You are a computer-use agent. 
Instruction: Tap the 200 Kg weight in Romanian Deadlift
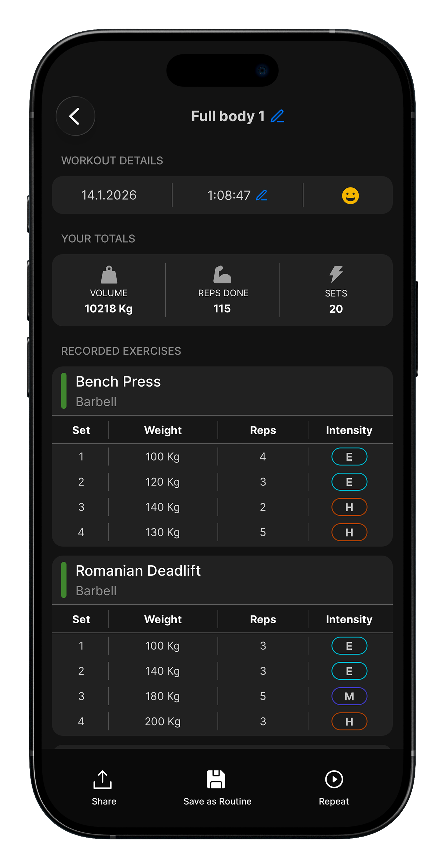(163, 721)
